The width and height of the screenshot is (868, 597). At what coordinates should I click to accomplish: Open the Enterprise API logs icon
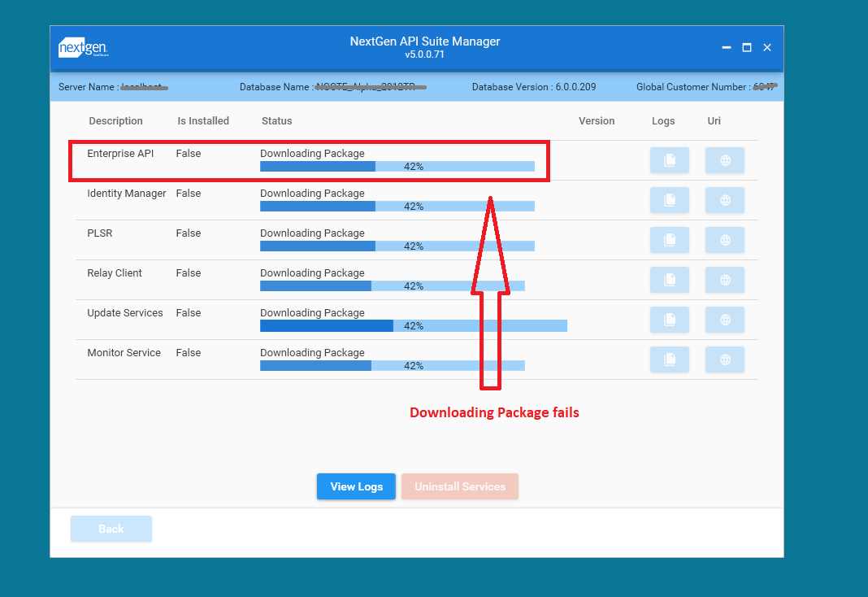tap(669, 160)
